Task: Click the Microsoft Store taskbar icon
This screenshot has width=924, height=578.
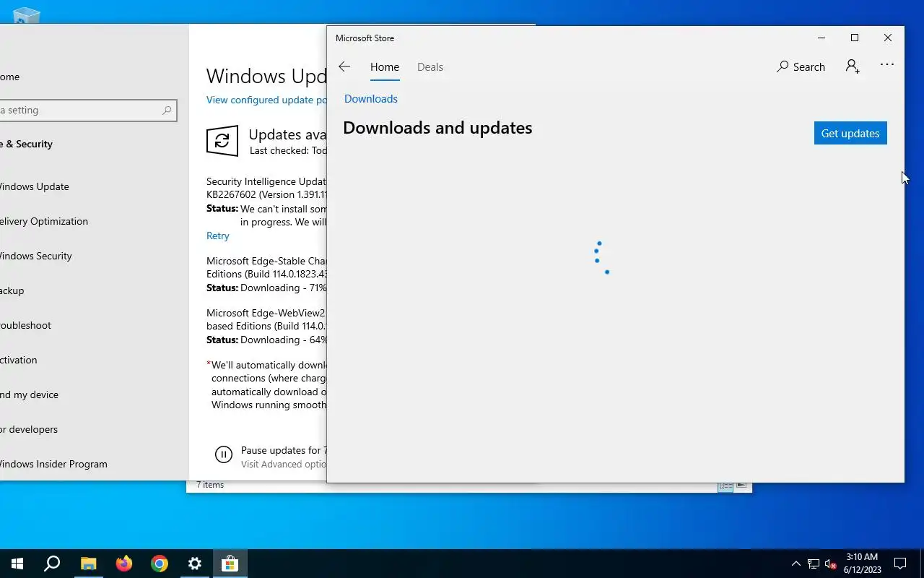Action: point(230,564)
